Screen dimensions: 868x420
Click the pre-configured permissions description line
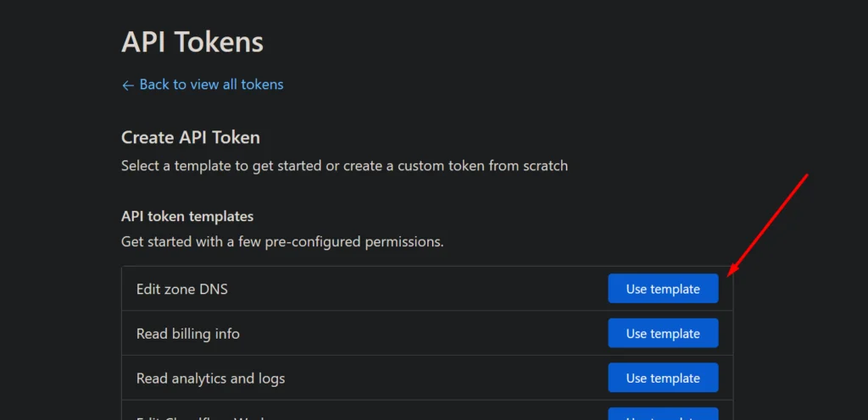282,242
